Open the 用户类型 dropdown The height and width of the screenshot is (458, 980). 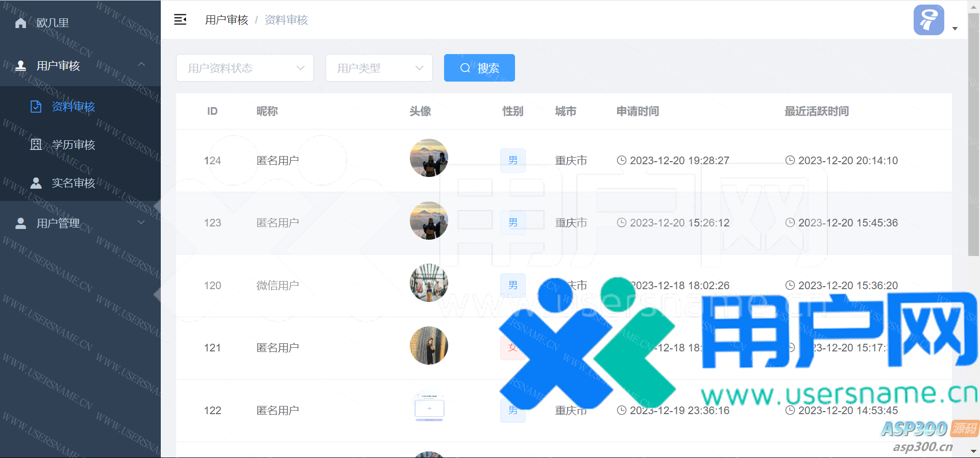379,68
